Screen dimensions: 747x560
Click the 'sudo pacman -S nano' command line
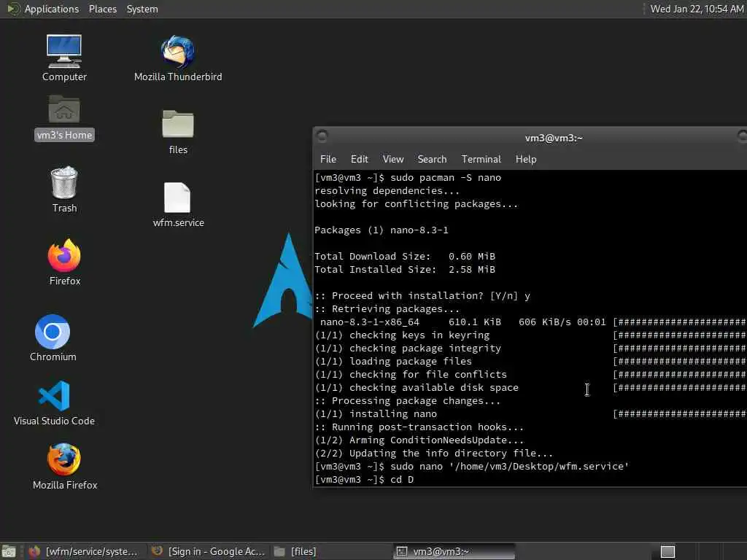click(408, 178)
